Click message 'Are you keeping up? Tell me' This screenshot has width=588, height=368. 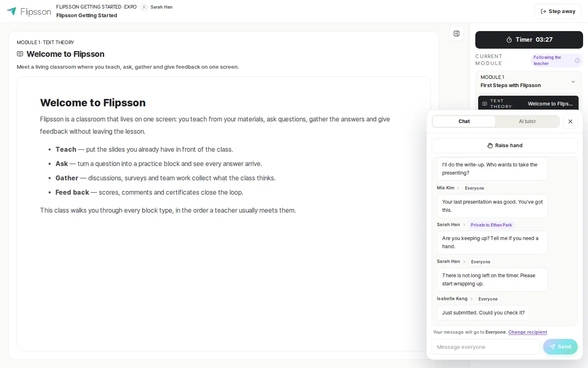[x=492, y=242]
